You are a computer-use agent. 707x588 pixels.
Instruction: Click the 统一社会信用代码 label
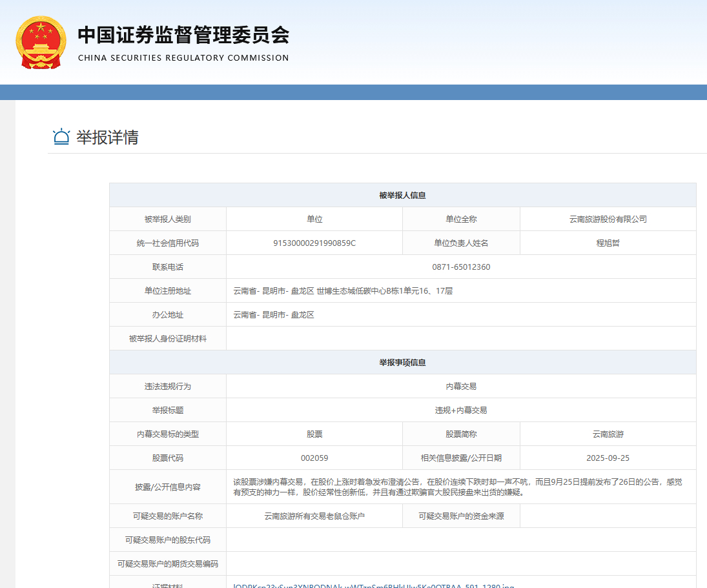tap(168, 243)
